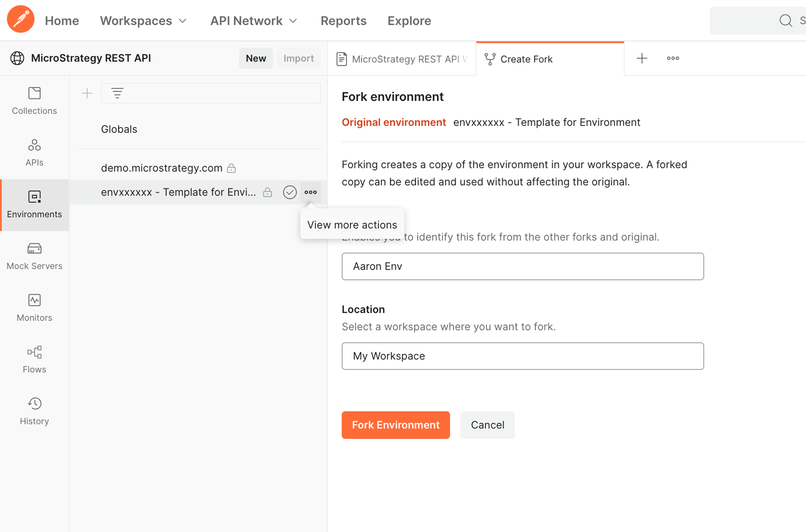Click the Fork Environment button
806x532 pixels.
[x=395, y=425]
